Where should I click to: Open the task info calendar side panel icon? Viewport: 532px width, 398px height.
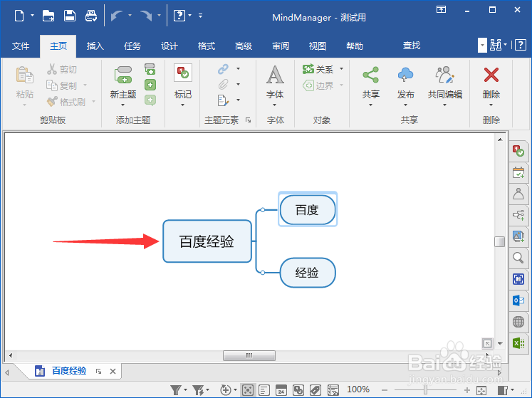[518, 172]
